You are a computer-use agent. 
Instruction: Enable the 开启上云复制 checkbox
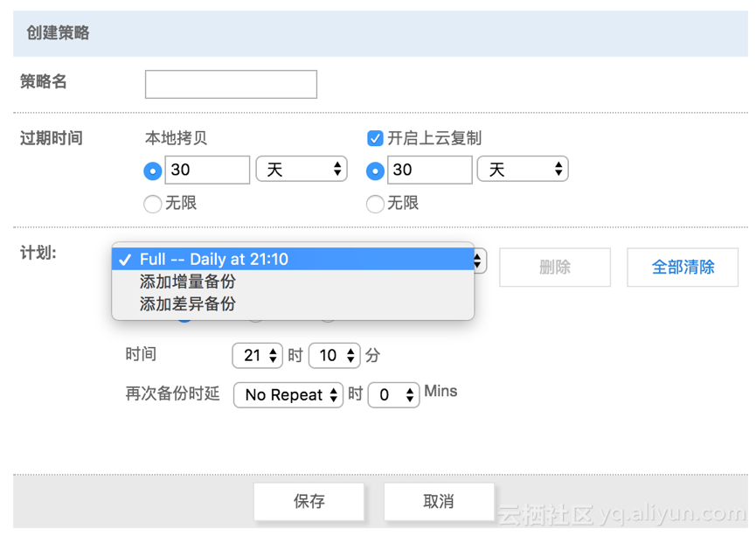[375, 138]
